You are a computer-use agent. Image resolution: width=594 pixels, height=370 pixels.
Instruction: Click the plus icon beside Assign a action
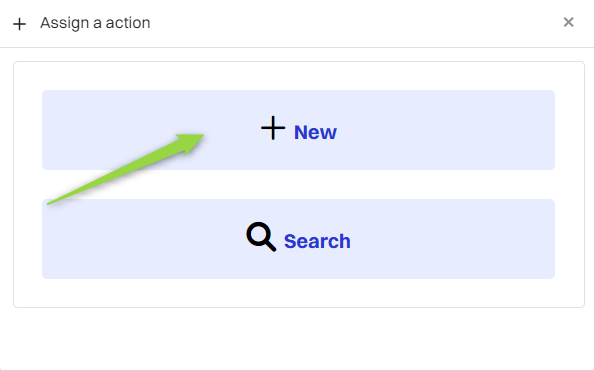coord(19,24)
